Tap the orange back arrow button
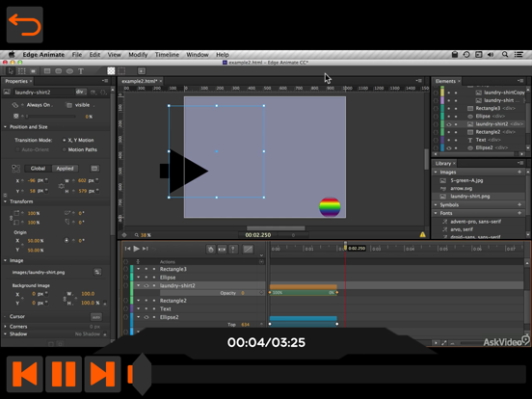 point(25,25)
